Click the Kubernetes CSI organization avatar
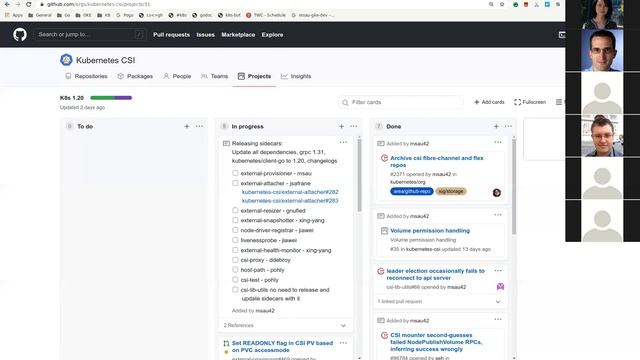Image resolution: width=640 pixels, height=360 pixels. click(x=66, y=60)
